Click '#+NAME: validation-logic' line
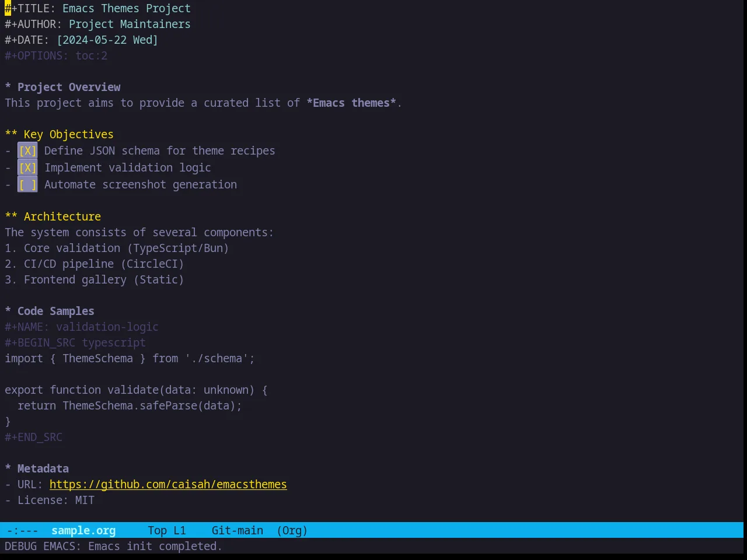This screenshot has height=560, width=747. (x=82, y=327)
